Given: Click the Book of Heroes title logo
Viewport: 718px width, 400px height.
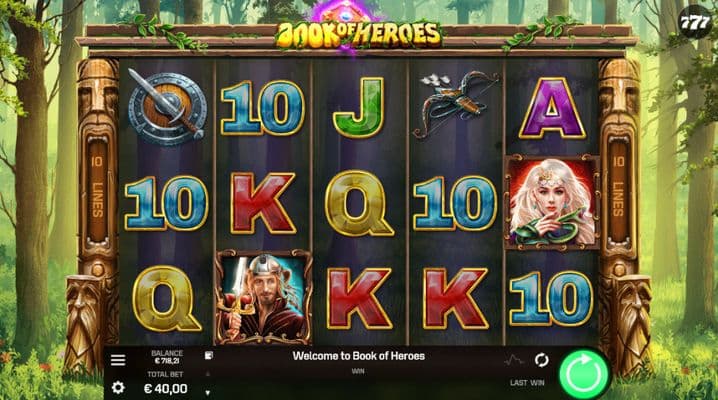Looking at the screenshot, I should (359, 34).
